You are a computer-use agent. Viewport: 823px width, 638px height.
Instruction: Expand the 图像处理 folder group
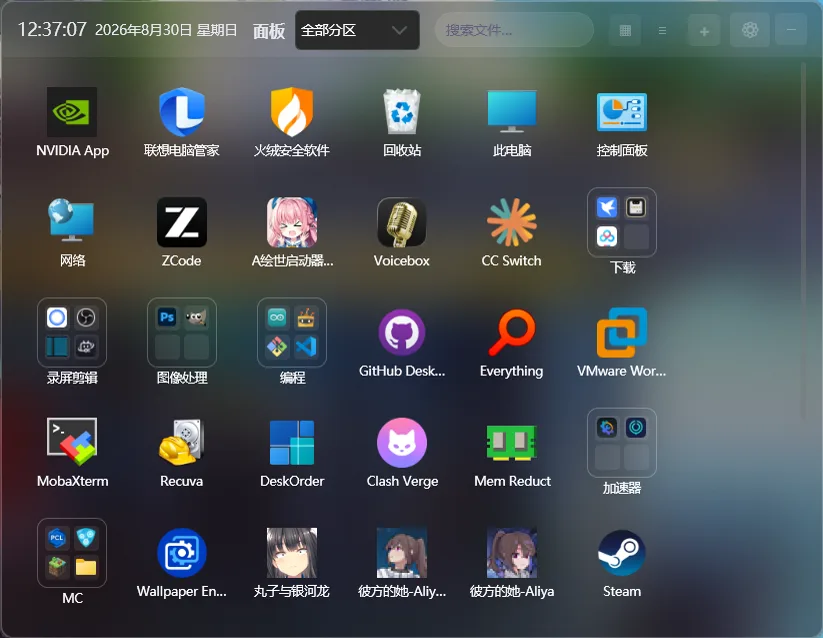point(182,332)
